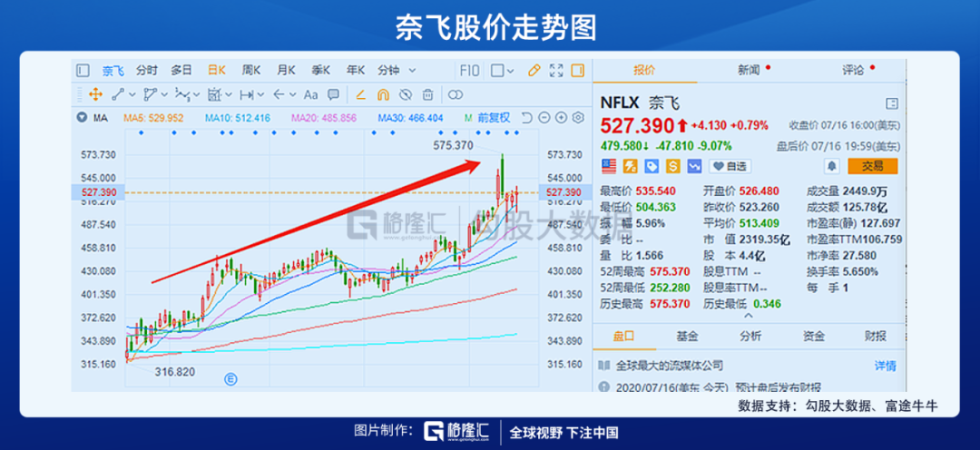Open the 评论 comments tab
The width and height of the screenshot is (980, 450).
pyautogui.click(x=852, y=70)
